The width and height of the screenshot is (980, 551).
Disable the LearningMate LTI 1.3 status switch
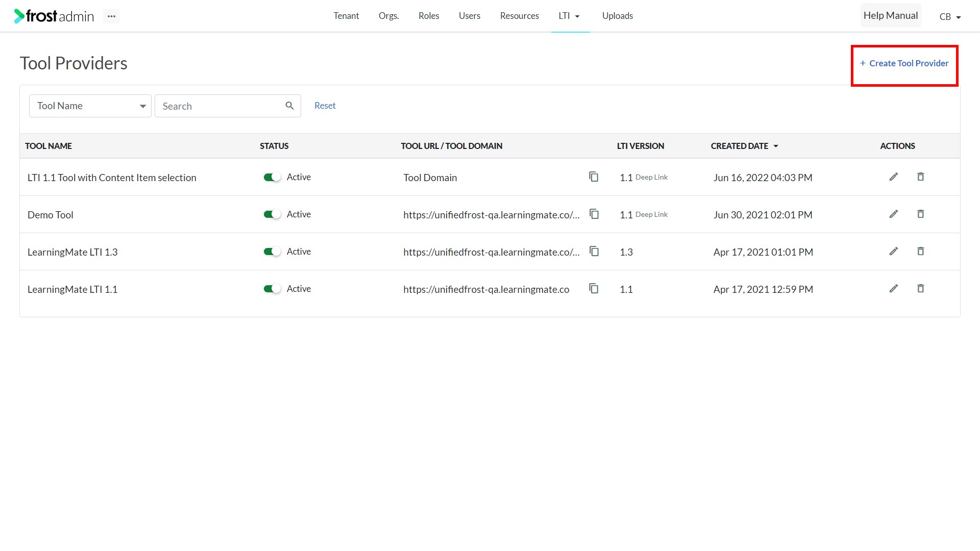click(x=272, y=252)
